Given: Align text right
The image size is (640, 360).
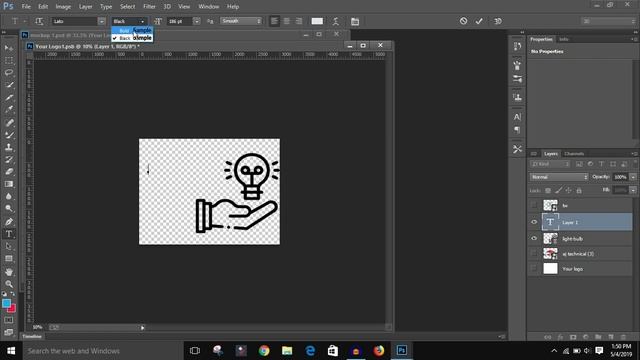Looking at the screenshot, I should 299,21.
